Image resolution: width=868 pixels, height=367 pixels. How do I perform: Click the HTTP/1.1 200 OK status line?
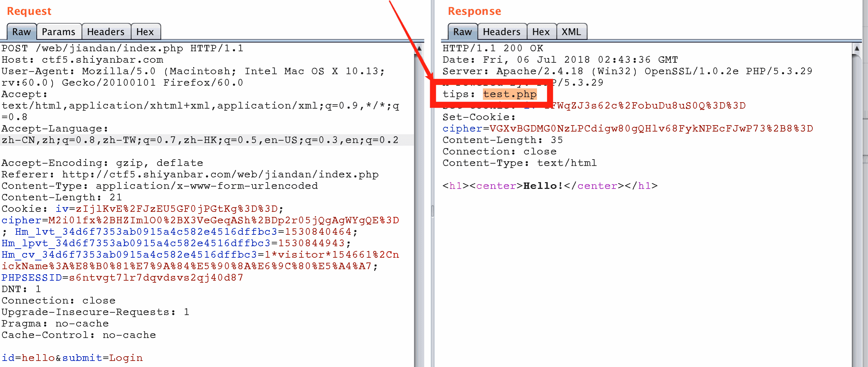(x=493, y=48)
